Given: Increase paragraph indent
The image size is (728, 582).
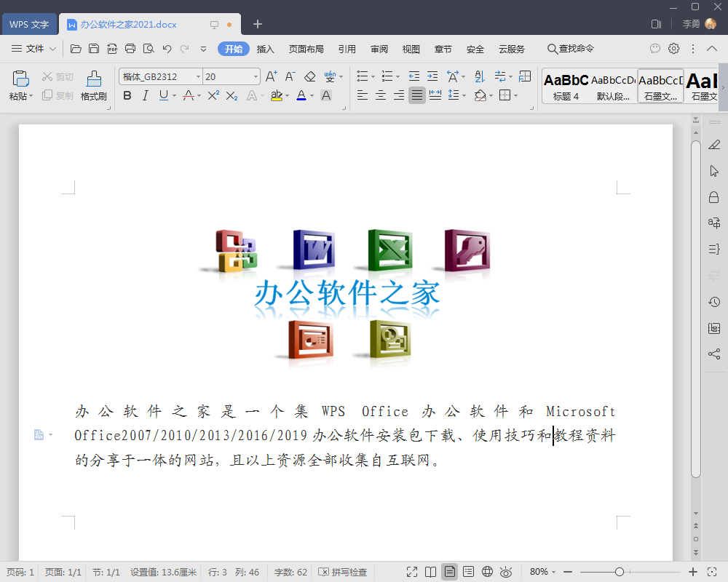Looking at the screenshot, I should coord(432,76).
